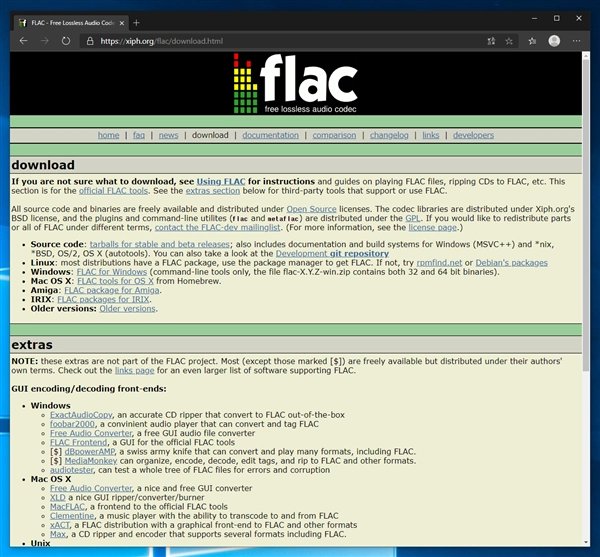Open the links navigation link
Screen dimensions: 600x557
tap(430, 135)
